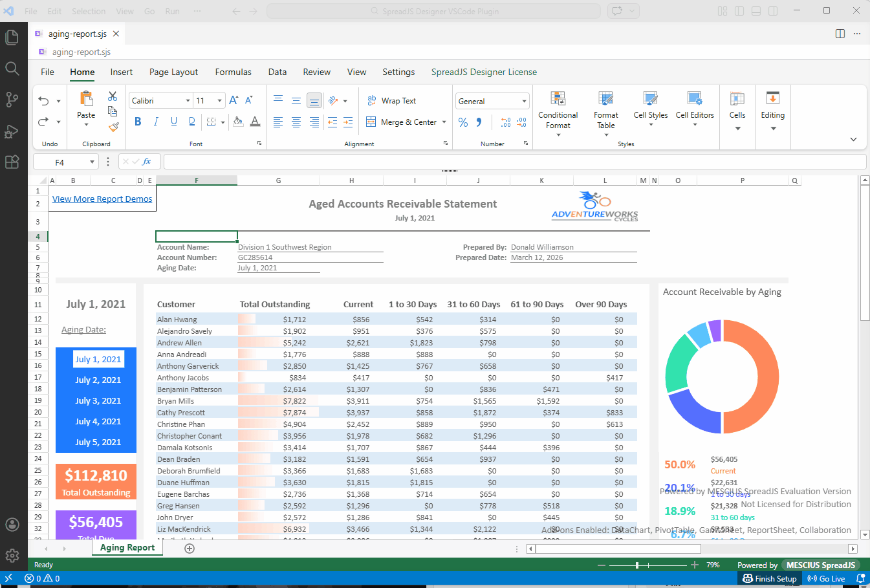Open the Extensions view
The height and width of the screenshot is (588, 870).
(12, 162)
